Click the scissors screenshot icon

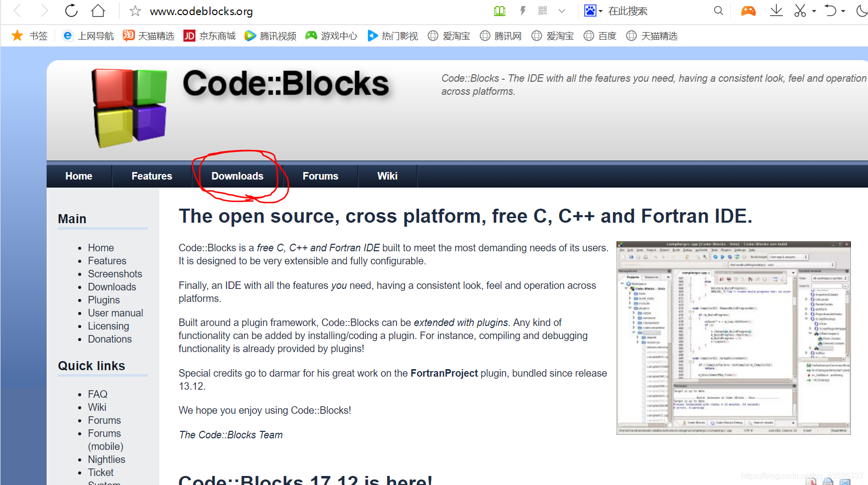tap(800, 11)
